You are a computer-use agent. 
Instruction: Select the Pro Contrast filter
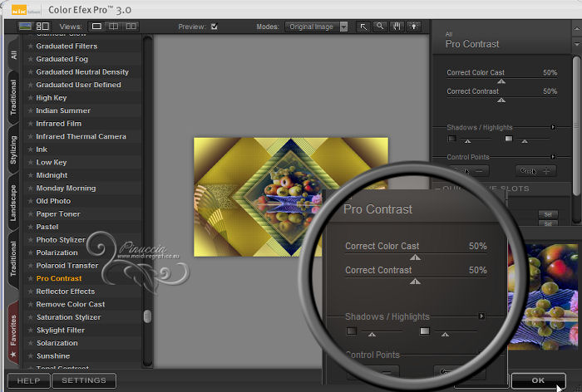coord(59,278)
